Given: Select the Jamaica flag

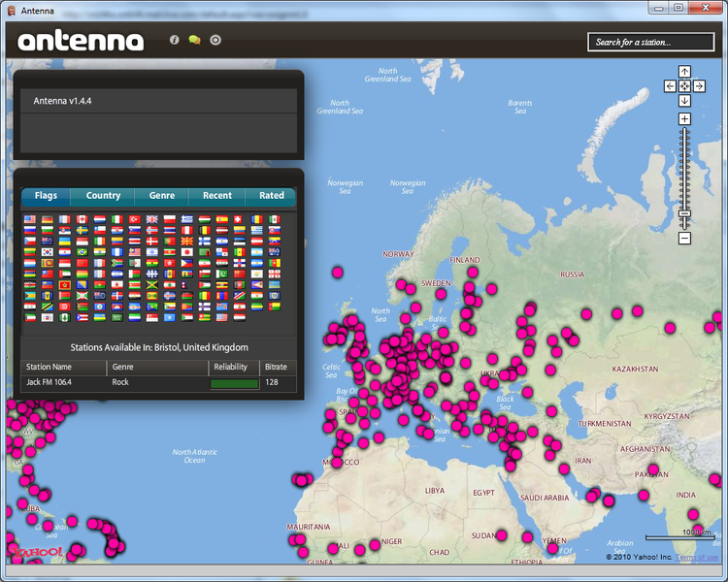Looking at the screenshot, I should click(x=152, y=284).
